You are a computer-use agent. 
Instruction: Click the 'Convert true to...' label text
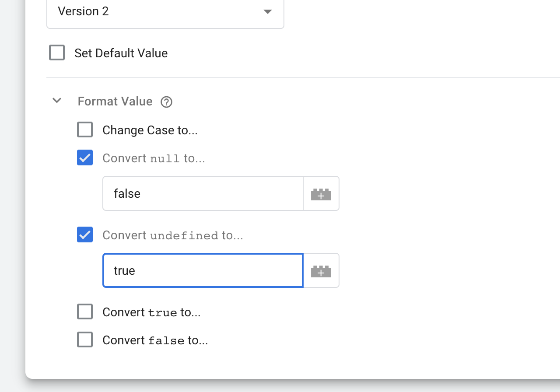point(151,312)
